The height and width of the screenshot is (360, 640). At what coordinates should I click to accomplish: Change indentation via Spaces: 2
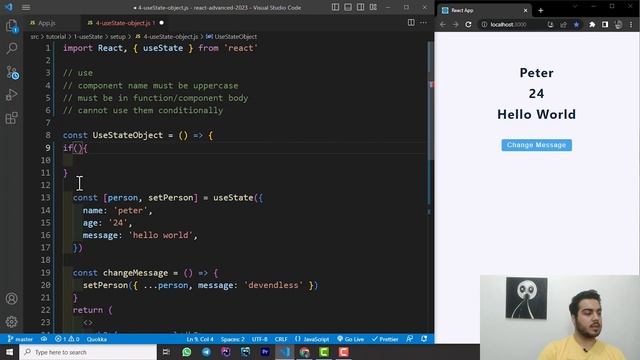point(233,339)
